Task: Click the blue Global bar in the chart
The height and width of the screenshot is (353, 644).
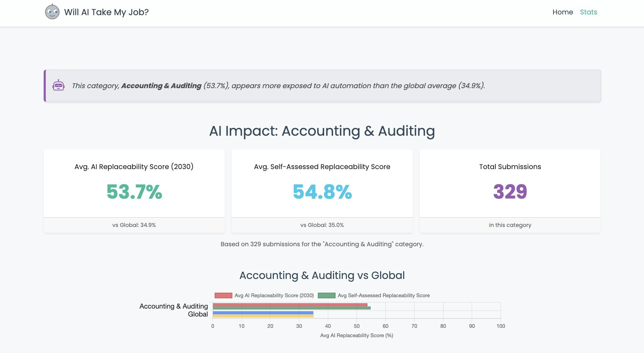Action: [263, 313]
